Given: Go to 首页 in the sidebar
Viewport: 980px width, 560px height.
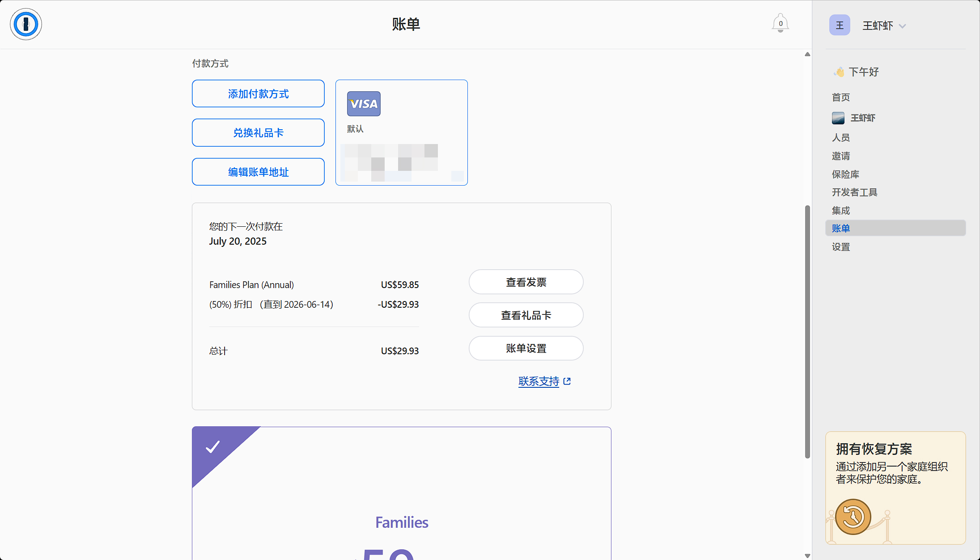Looking at the screenshot, I should click(841, 97).
